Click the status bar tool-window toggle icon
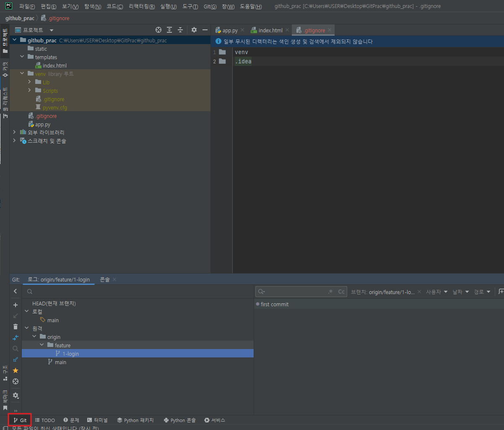504x430 pixels. [x=5, y=428]
